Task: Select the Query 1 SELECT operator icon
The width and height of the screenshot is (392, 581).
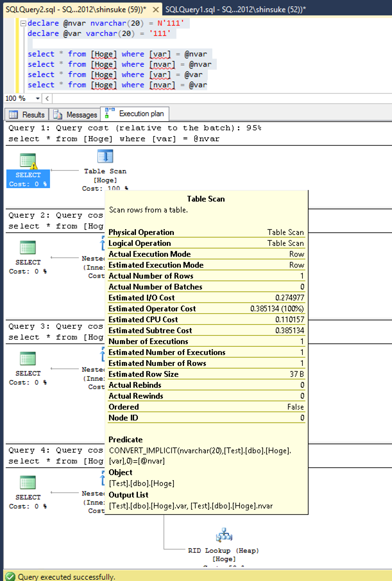Action: [28, 161]
